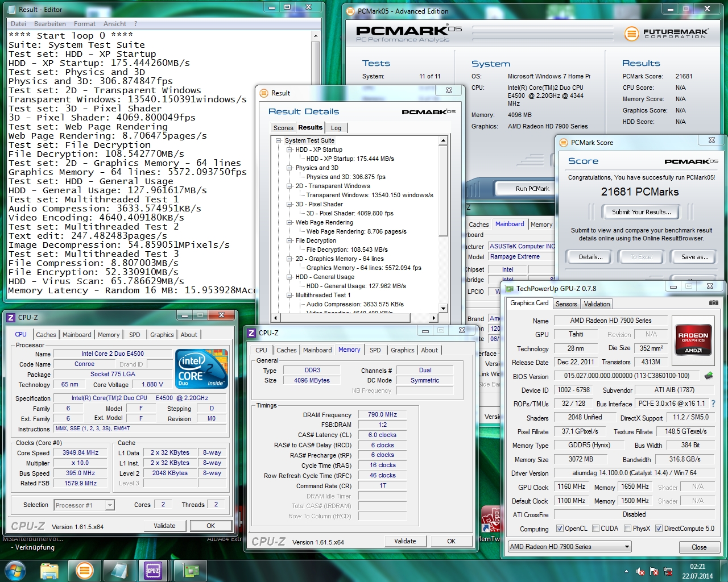Screen dimensions: 728x582
Task: Click the Radeon Graphics AMD logo
Action: click(x=693, y=340)
